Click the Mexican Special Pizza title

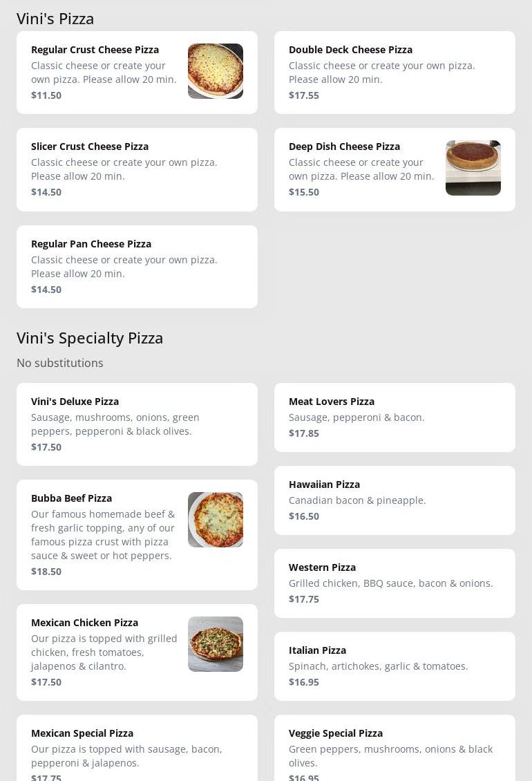(82, 733)
